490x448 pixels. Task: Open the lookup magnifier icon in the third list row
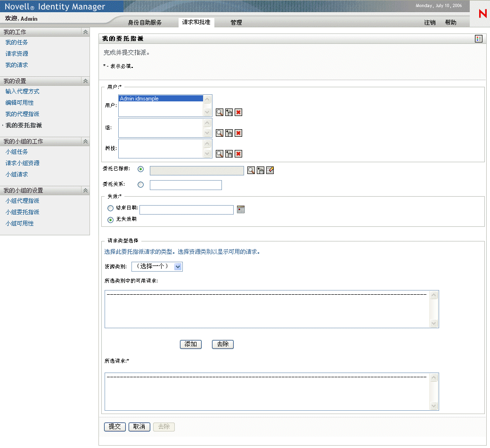[x=220, y=154]
